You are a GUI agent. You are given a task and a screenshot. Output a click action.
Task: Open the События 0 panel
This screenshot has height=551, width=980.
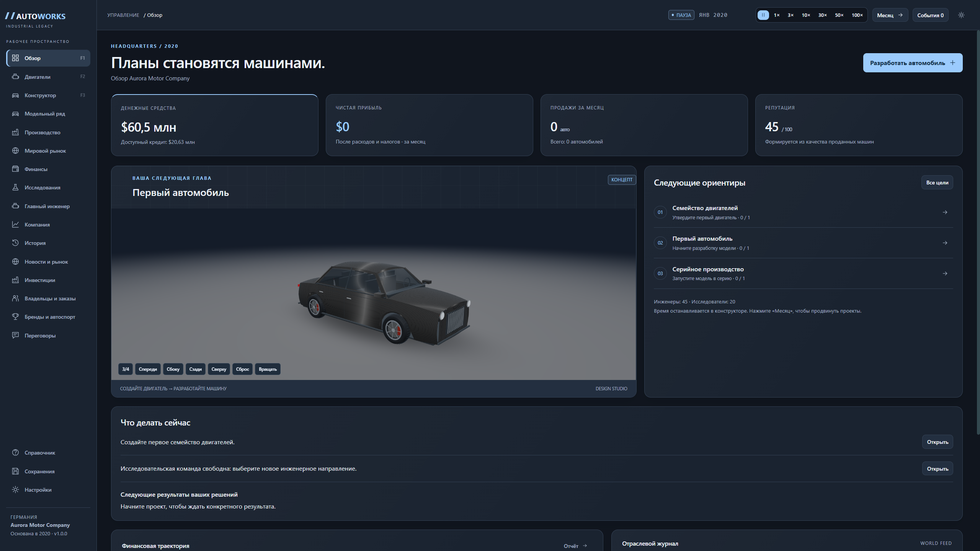(x=930, y=15)
